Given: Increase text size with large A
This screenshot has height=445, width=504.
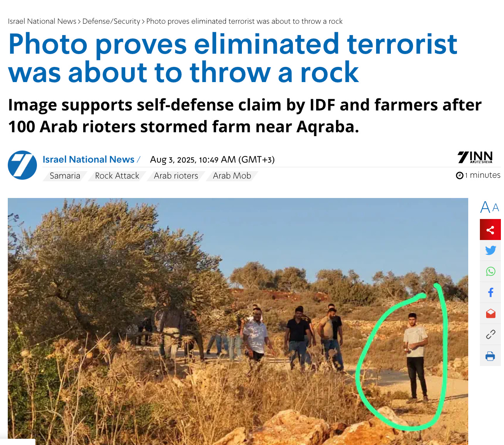Looking at the screenshot, I should coord(485,207).
